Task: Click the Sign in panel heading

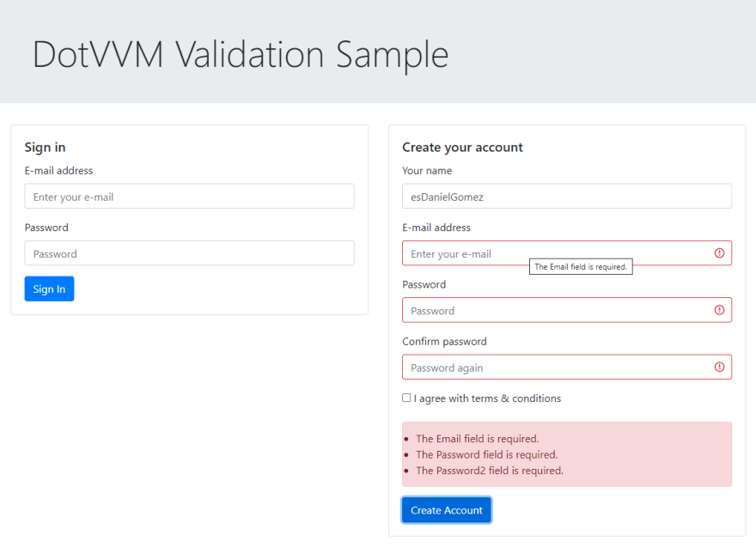Action: [45, 148]
